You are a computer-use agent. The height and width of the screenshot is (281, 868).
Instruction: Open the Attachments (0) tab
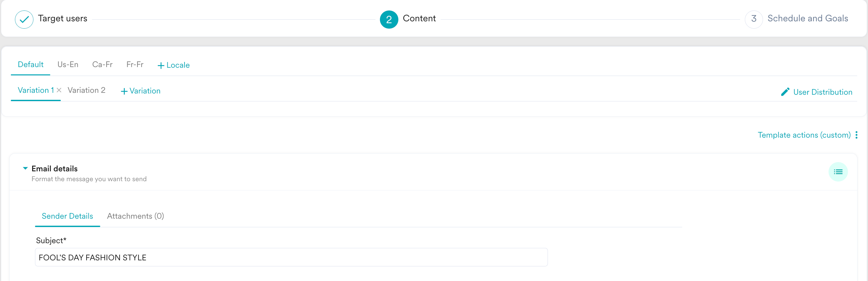[135, 216]
